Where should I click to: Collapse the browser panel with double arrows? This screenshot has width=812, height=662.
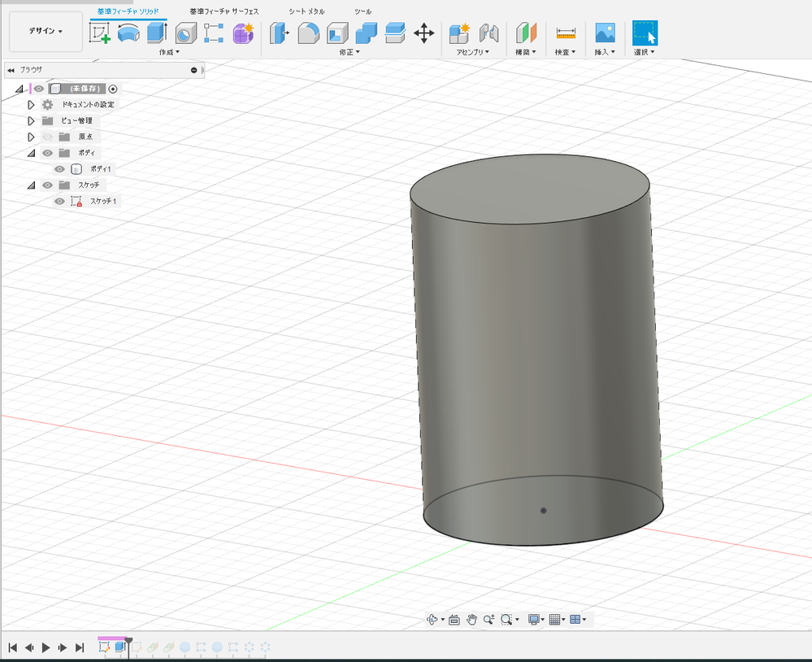pos(11,70)
